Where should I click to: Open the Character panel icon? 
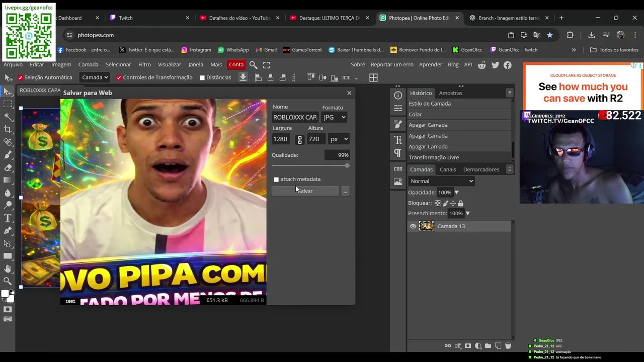point(398,140)
